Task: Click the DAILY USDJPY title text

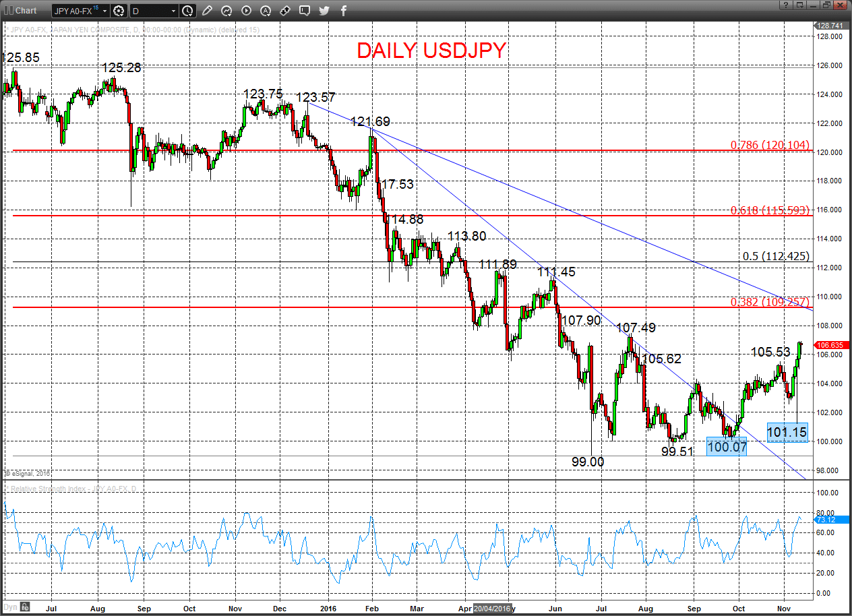Action: (431, 51)
